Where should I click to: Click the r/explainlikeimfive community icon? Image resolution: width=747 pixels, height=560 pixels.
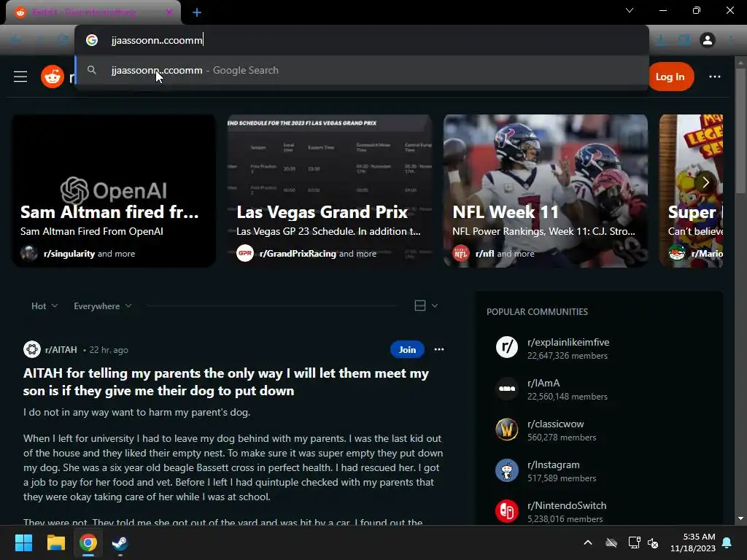(x=507, y=347)
